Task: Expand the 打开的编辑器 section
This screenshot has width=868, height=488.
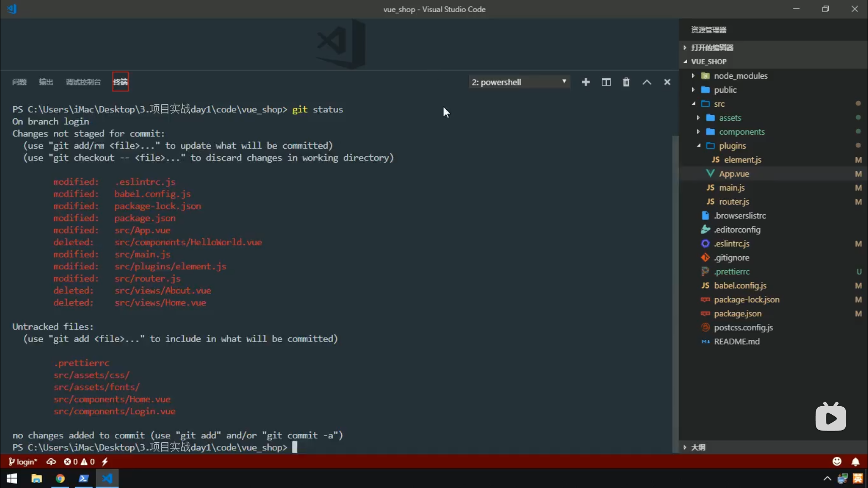Action: [x=773, y=47]
